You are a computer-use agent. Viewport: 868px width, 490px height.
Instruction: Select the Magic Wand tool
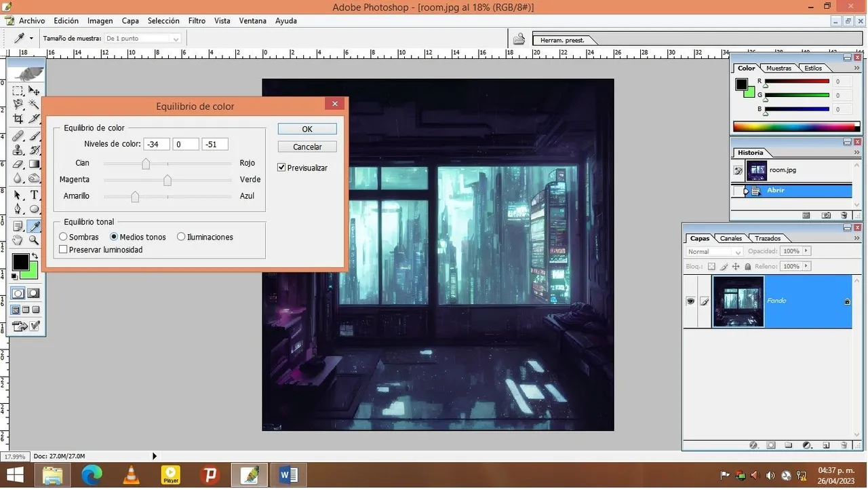(x=34, y=105)
